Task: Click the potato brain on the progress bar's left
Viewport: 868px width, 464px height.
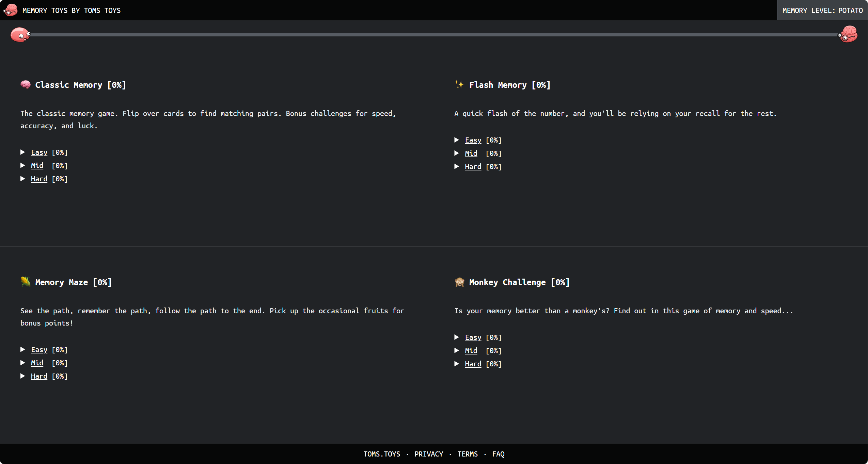Action: 20,35
